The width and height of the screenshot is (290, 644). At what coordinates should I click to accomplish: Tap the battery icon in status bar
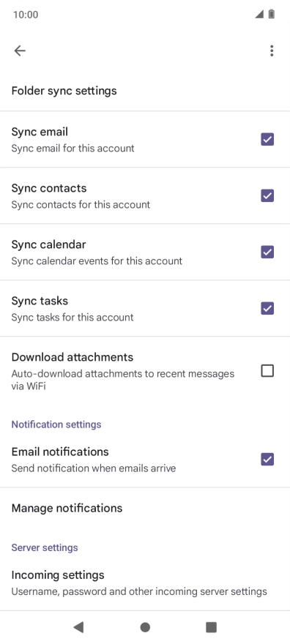click(272, 15)
